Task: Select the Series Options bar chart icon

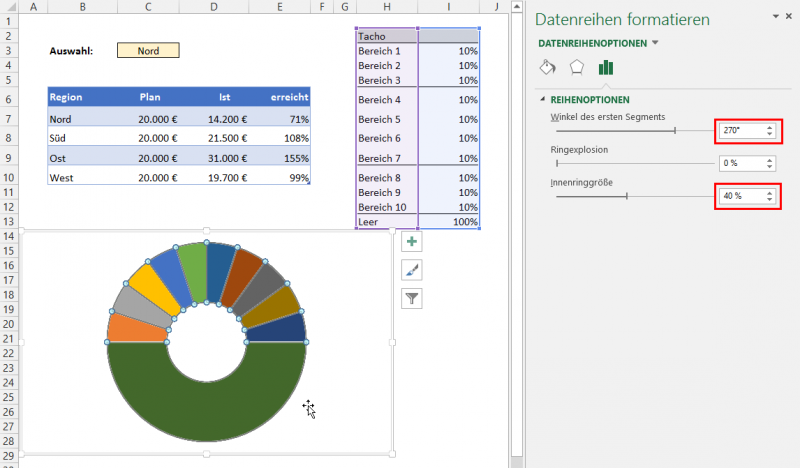Action: tap(605, 68)
